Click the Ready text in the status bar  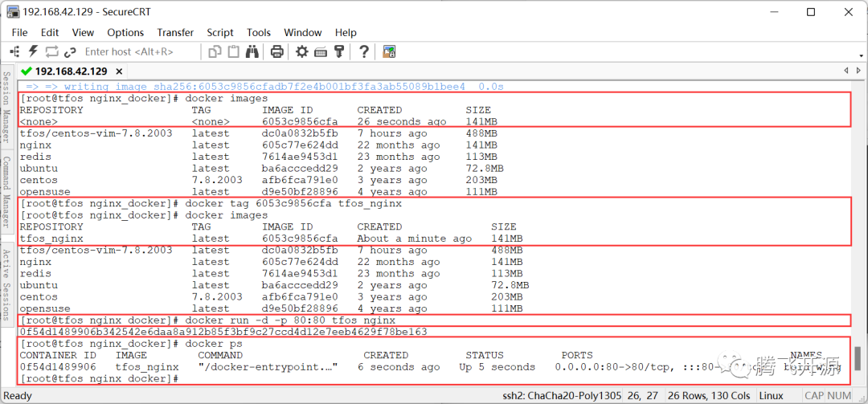point(18,396)
